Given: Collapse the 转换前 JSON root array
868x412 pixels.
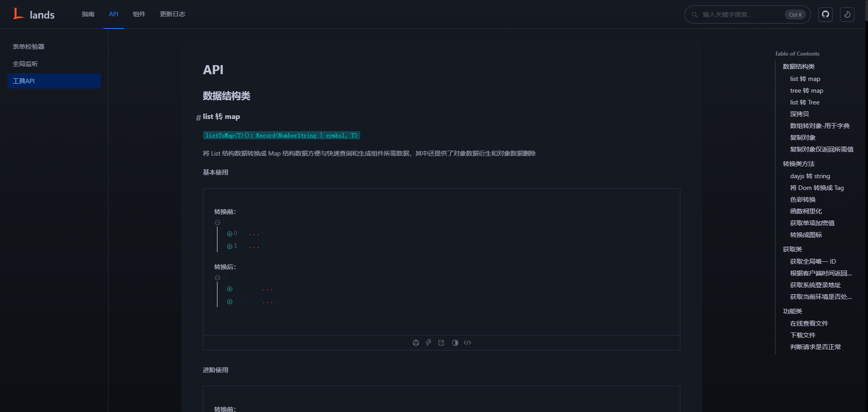Looking at the screenshot, I should (x=217, y=223).
